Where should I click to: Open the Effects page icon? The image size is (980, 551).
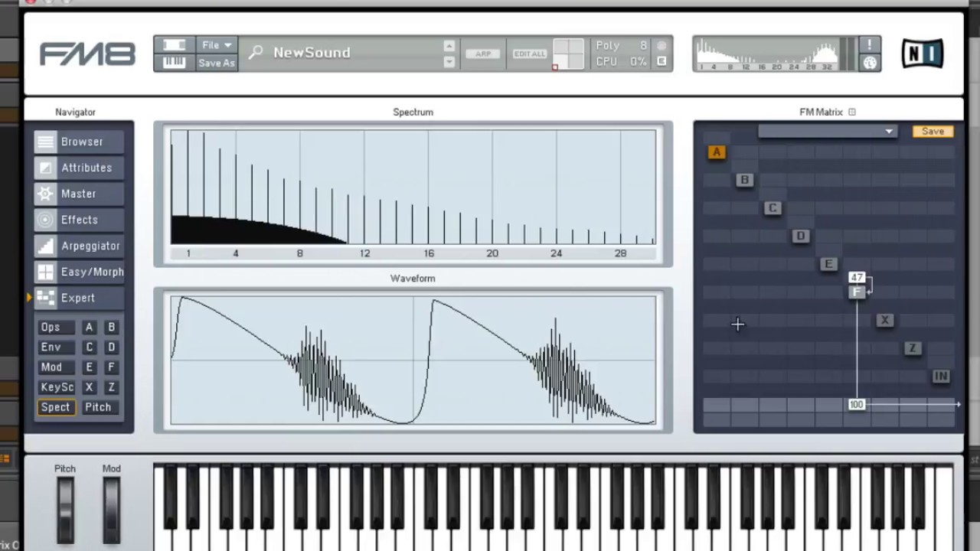pos(46,220)
